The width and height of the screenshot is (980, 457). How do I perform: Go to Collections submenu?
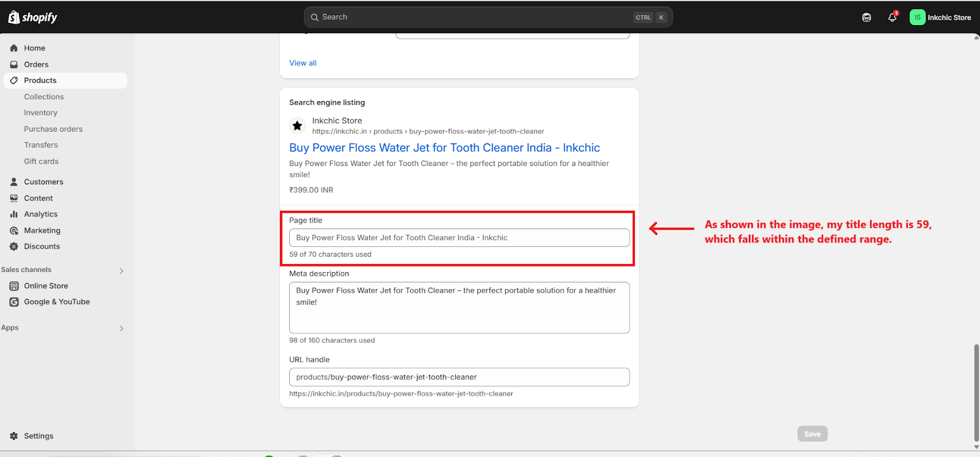(43, 97)
